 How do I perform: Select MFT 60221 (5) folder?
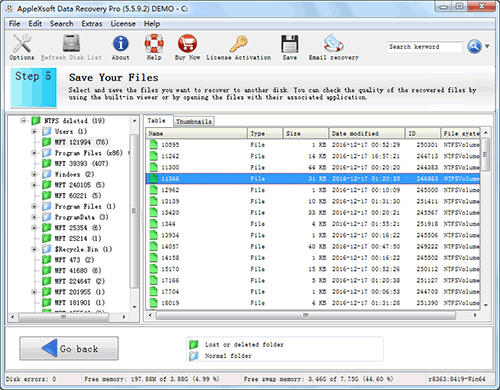pos(78,195)
